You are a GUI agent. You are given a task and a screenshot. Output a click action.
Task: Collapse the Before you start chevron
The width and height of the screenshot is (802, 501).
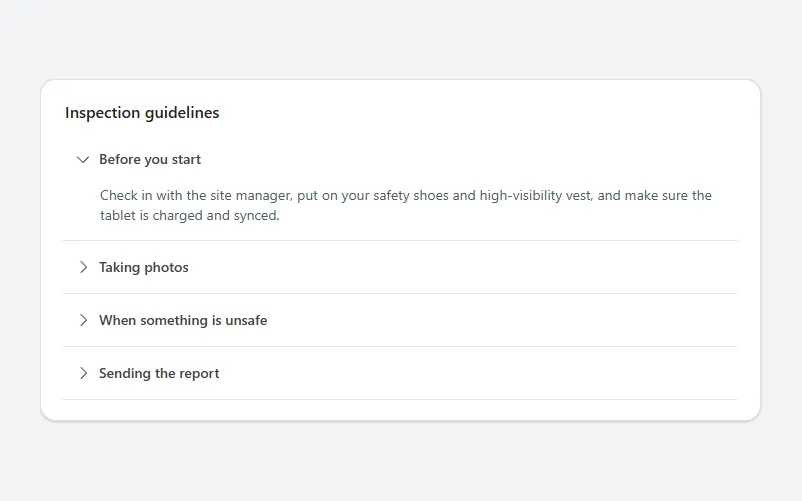pos(83,160)
